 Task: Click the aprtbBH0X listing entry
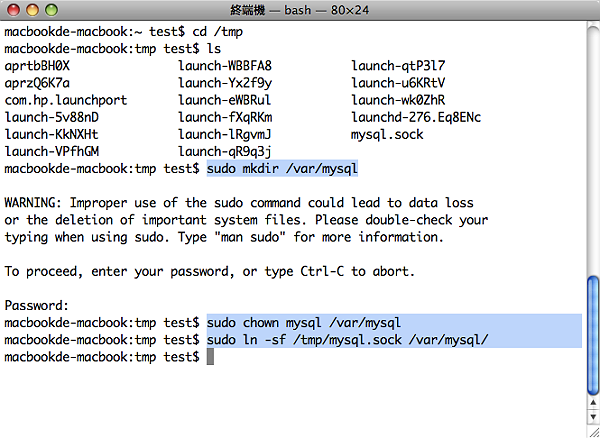pyautogui.click(x=37, y=66)
